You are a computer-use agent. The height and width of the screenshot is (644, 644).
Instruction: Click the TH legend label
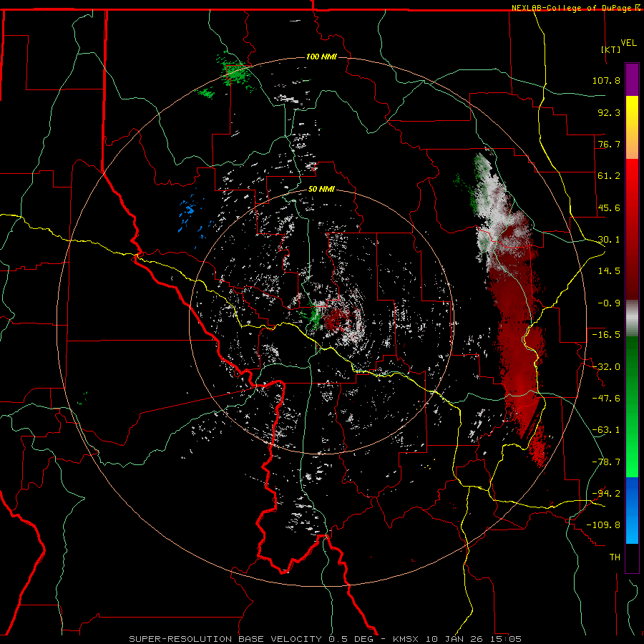coord(615,557)
